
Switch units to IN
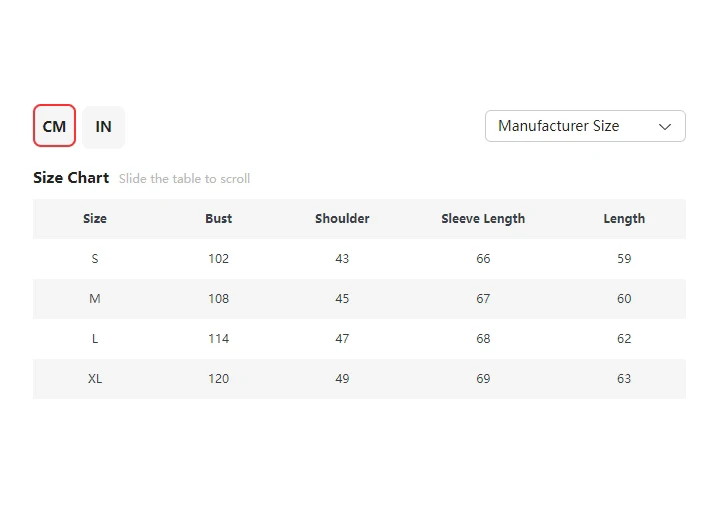[x=103, y=126]
